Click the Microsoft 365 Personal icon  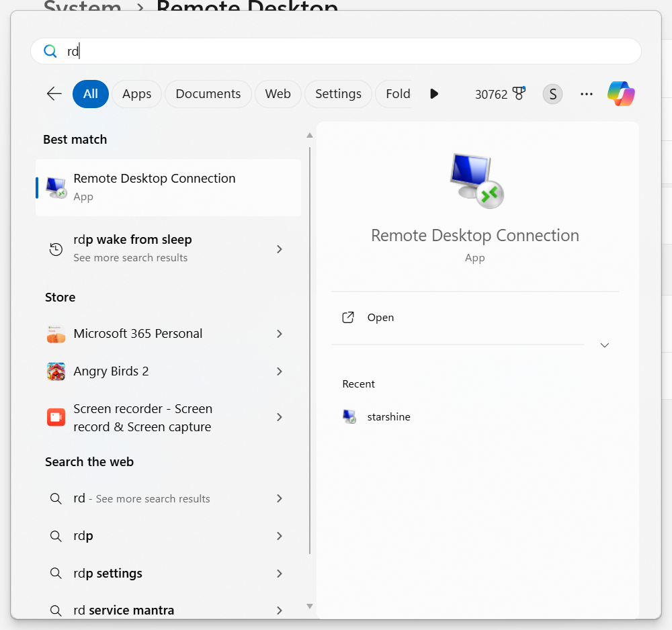[x=56, y=334]
